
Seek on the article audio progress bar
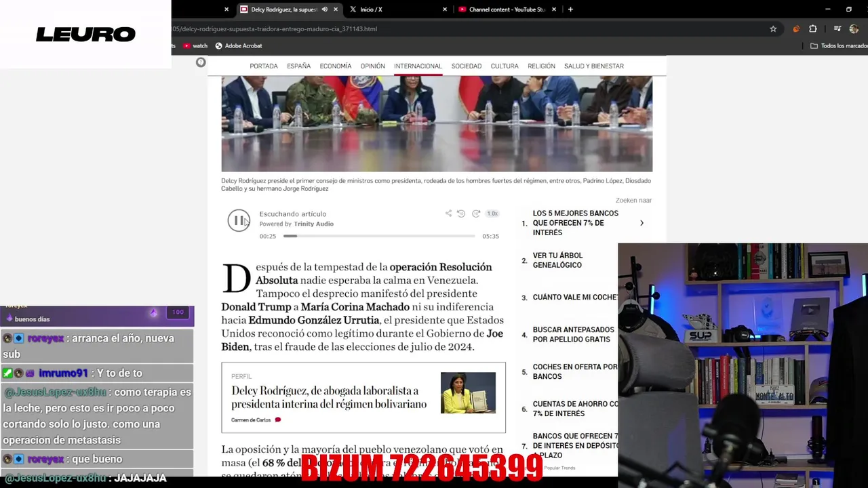coord(379,236)
